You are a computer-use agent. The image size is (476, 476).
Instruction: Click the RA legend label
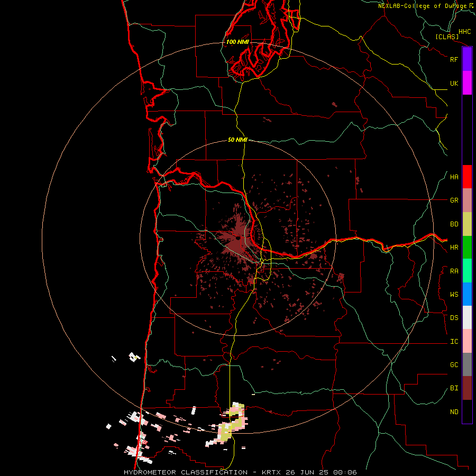coord(454,271)
